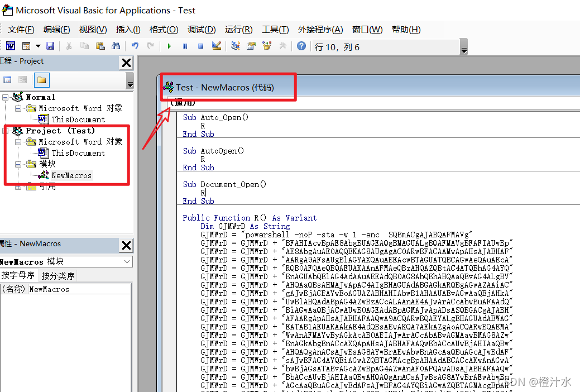Close the NewMacros properties panel
The image size is (580, 392).
[126, 245]
